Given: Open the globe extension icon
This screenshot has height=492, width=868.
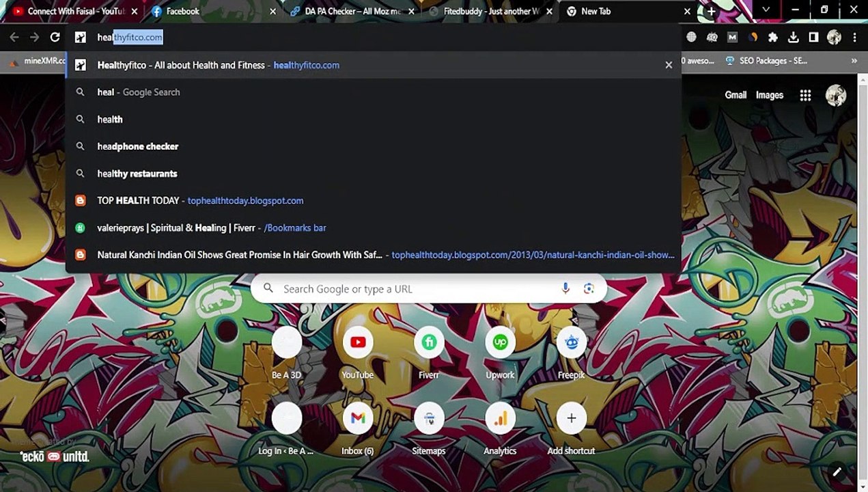Looking at the screenshot, I should [x=692, y=38].
